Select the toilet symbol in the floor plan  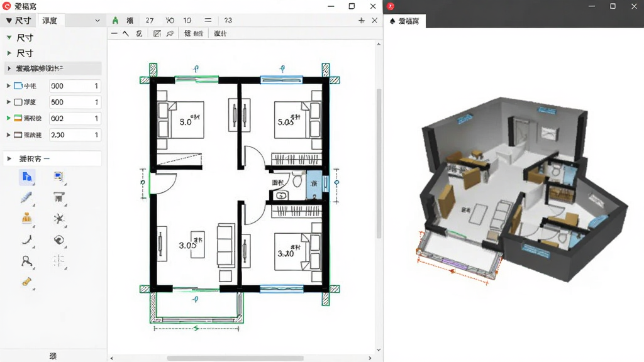[x=297, y=180]
